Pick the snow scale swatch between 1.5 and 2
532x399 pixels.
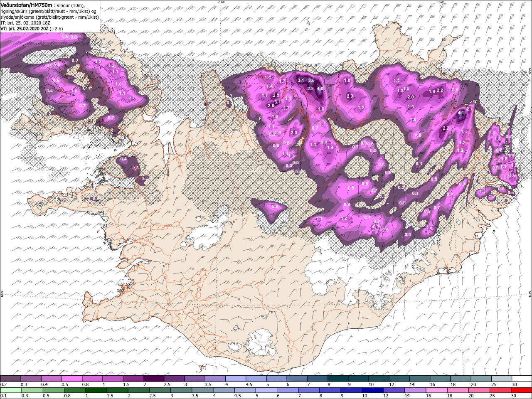pos(133,379)
